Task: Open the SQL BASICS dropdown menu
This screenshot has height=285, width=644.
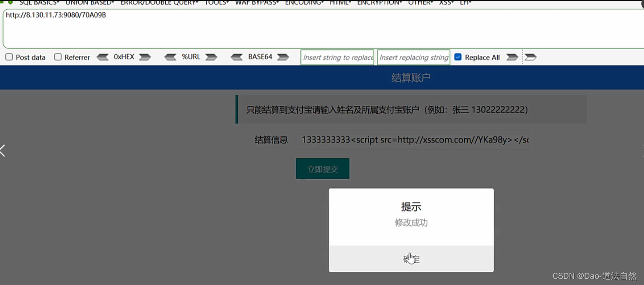Action: pyautogui.click(x=39, y=3)
